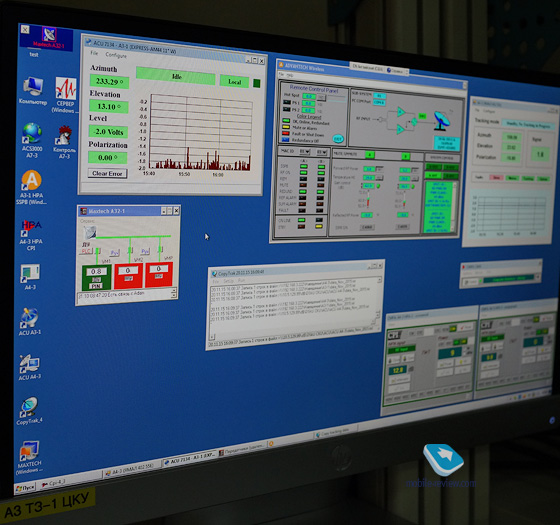This screenshot has height=525, width=560.
Task: Click the CopyTrak log window vertical scrollbar
Action: tap(379, 298)
